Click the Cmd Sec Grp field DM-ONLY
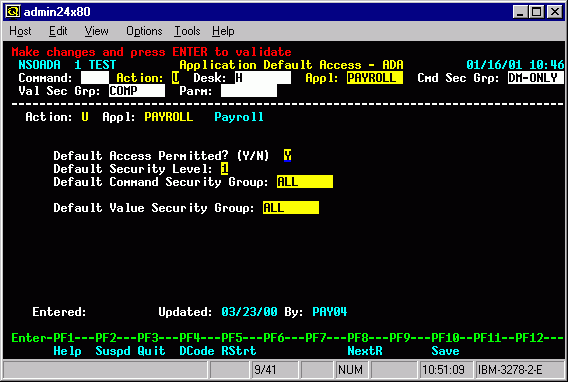This screenshot has height=382, width=568. 536,78
